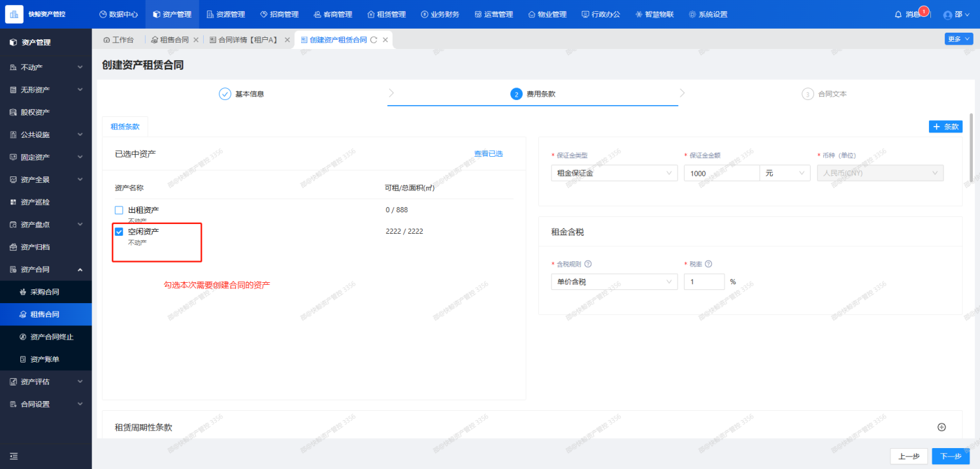Open the 含税规则 单价含税 dropdown

pyautogui.click(x=615, y=282)
